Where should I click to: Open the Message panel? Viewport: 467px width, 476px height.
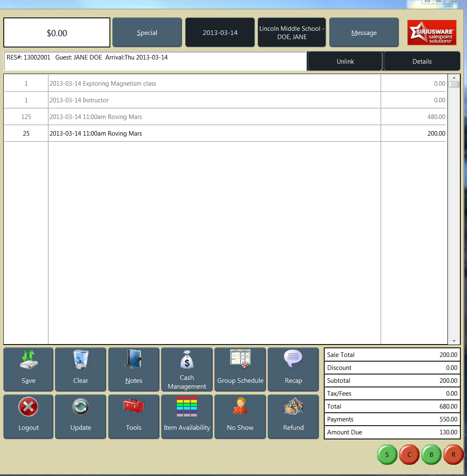pos(363,32)
